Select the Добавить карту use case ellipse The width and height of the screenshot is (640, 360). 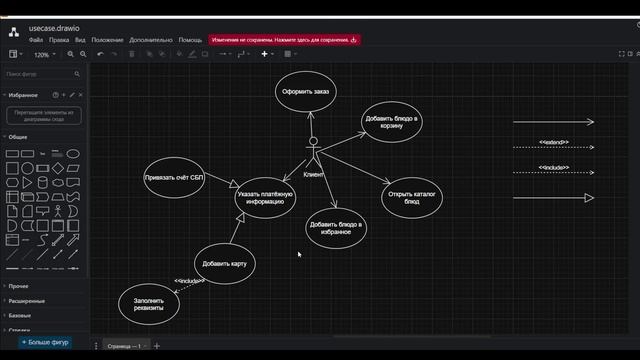tap(224, 264)
